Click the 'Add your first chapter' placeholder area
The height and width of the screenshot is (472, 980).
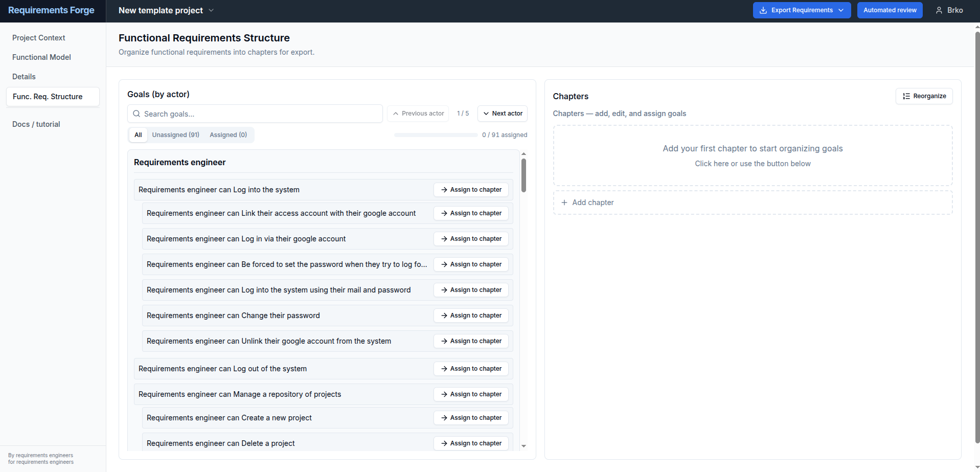point(753,155)
